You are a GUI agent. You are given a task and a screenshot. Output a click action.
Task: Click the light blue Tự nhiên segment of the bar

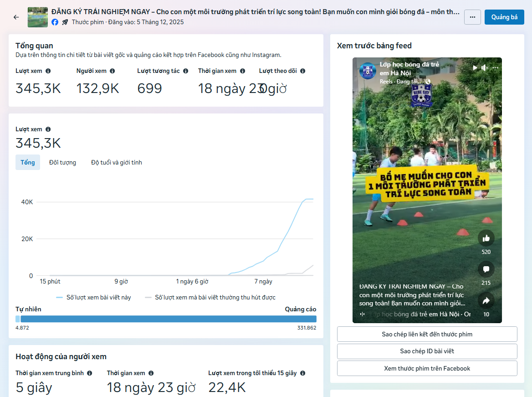tap(18, 319)
